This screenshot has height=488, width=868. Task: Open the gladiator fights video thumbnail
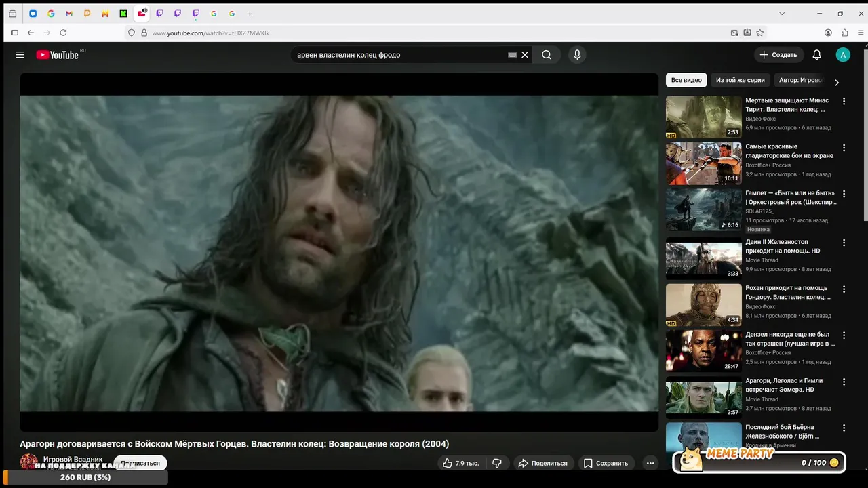click(x=704, y=163)
